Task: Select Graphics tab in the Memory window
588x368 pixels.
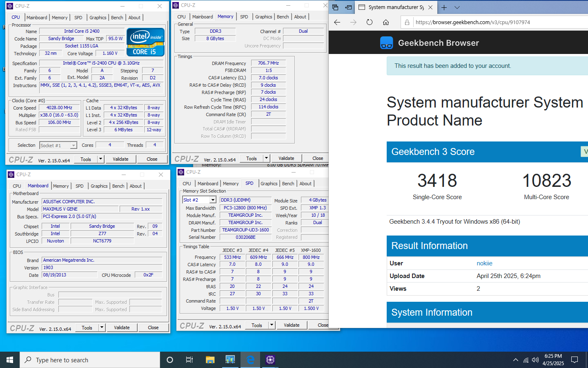Action: (x=264, y=17)
